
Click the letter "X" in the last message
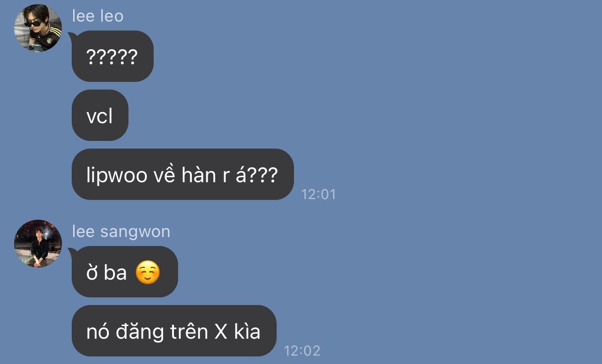(221, 332)
